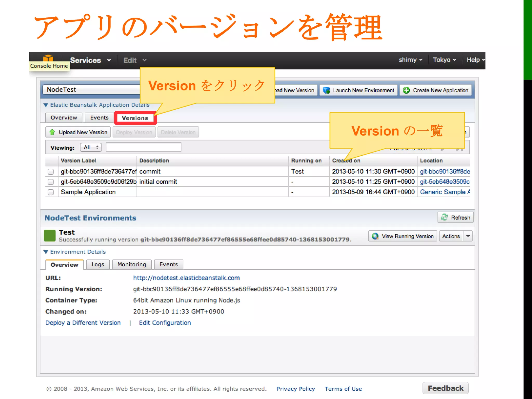Switch to the application Events tab
This screenshot has height=399, width=532.
(99, 118)
